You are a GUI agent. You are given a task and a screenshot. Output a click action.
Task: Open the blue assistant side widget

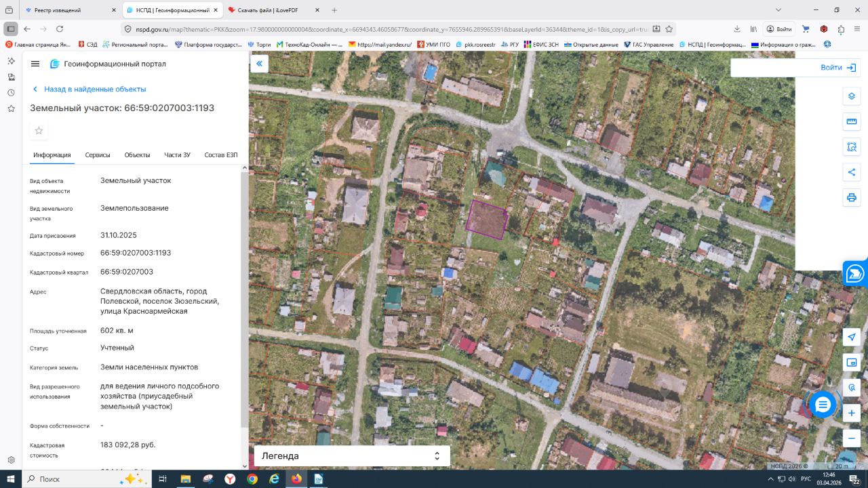point(855,273)
